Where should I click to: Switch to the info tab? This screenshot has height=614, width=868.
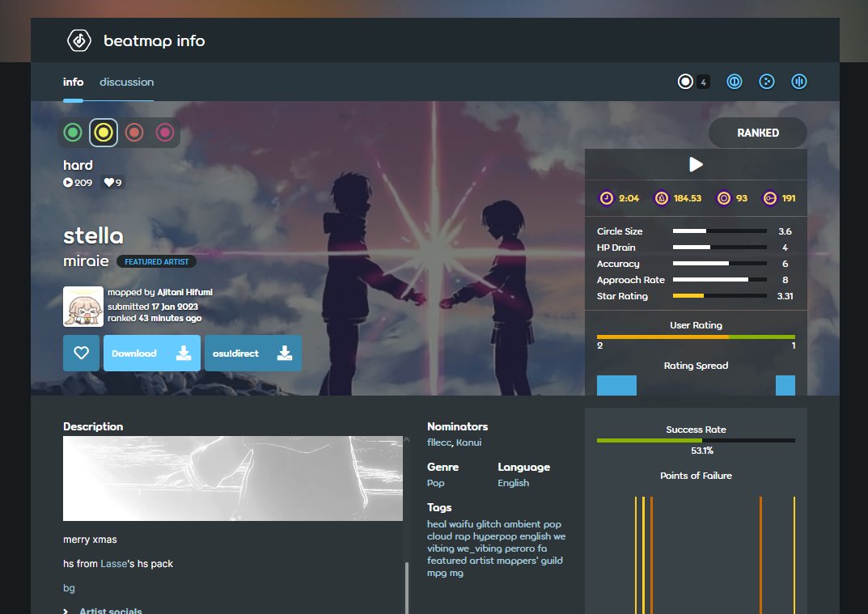tap(73, 82)
